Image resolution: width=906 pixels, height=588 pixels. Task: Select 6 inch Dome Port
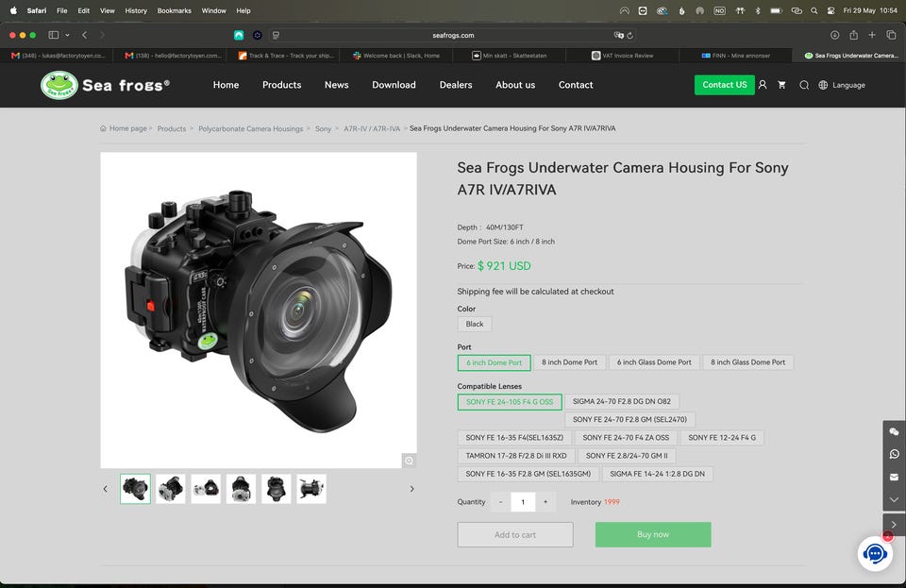click(494, 362)
